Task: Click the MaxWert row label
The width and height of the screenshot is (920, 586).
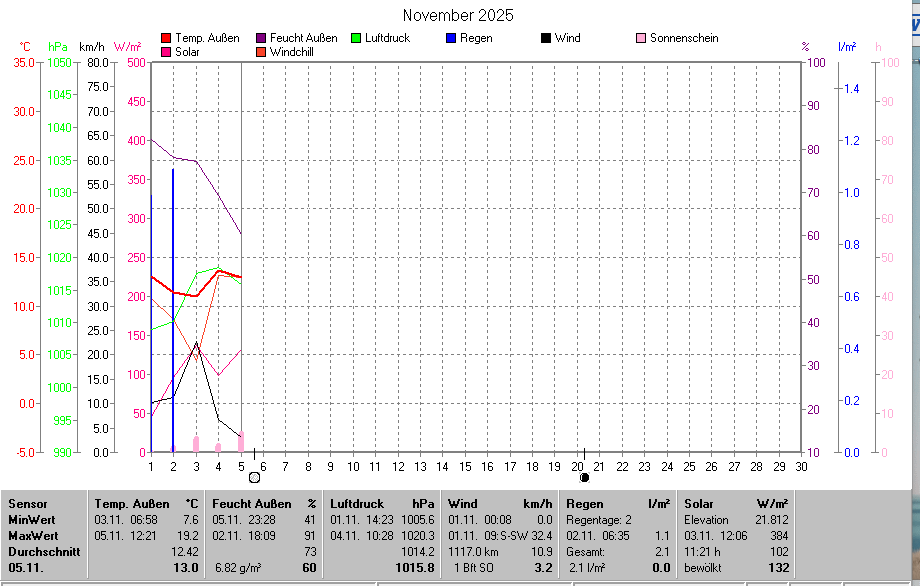Action: 33,536
